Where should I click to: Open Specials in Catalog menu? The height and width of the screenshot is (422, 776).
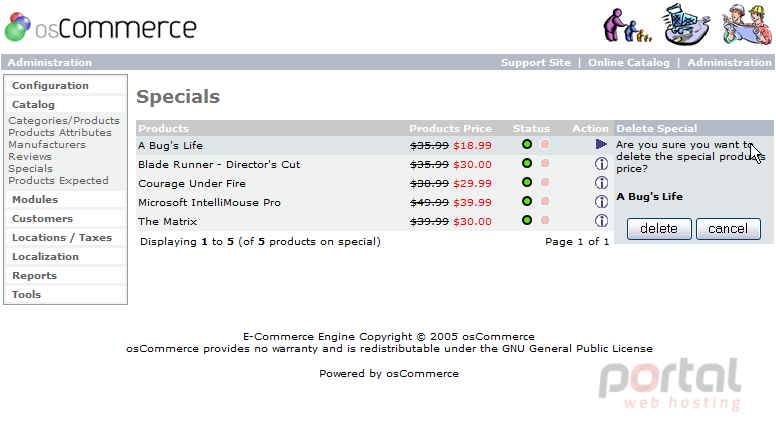pyautogui.click(x=30, y=169)
